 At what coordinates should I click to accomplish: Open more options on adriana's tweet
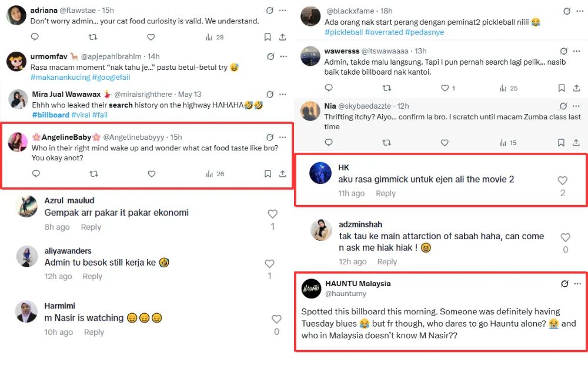pos(283,11)
